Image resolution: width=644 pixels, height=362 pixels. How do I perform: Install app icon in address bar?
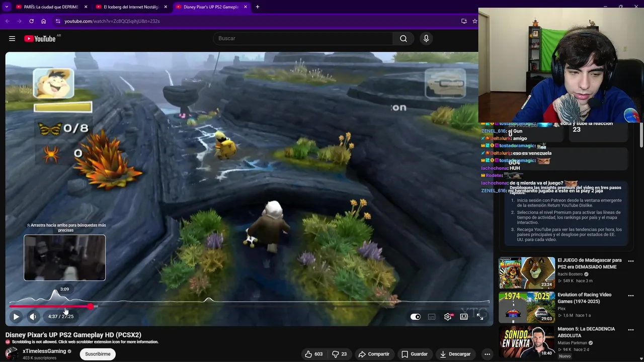pos(464,21)
